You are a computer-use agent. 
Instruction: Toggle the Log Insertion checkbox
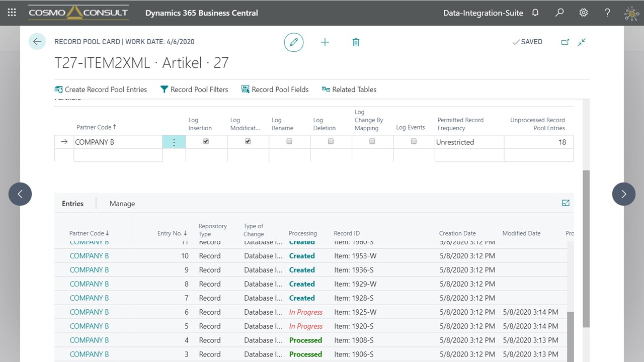point(206,142)
